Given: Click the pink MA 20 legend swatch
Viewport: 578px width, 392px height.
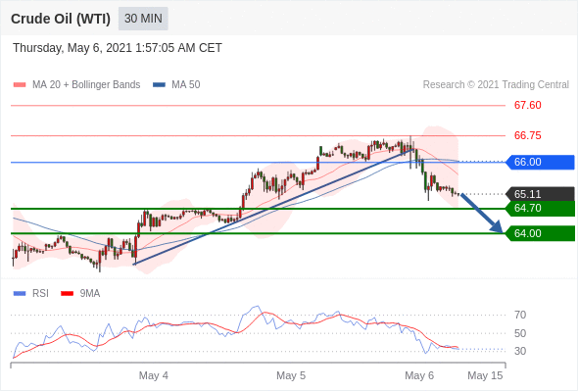Looking at the screenshot, I should (x=20, y=85).
